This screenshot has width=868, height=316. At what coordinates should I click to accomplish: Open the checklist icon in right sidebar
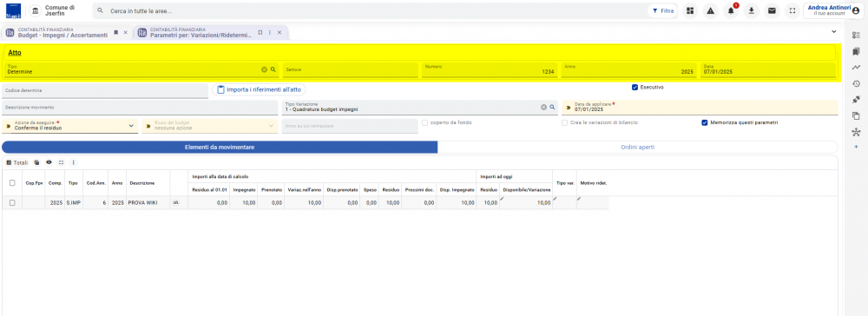[x=856, y=36]
